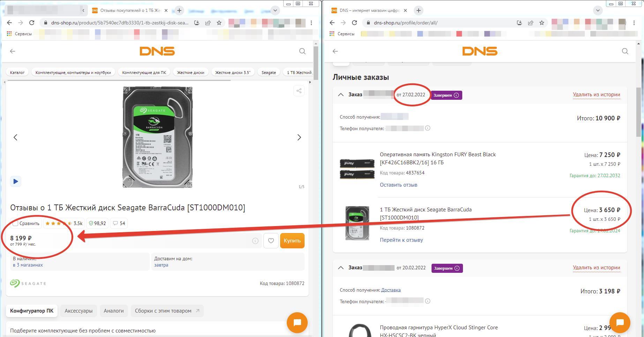Viewport: 644px width, 337px height.
Task: Delete the 20.02.2022 order from history
Action: (x=597, y=268)
